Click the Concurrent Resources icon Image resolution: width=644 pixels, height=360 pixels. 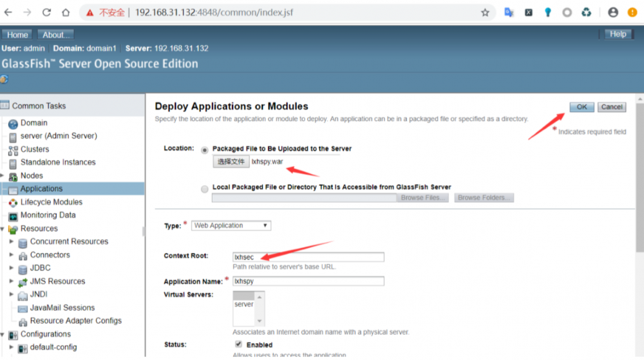[x=23, y=243]
